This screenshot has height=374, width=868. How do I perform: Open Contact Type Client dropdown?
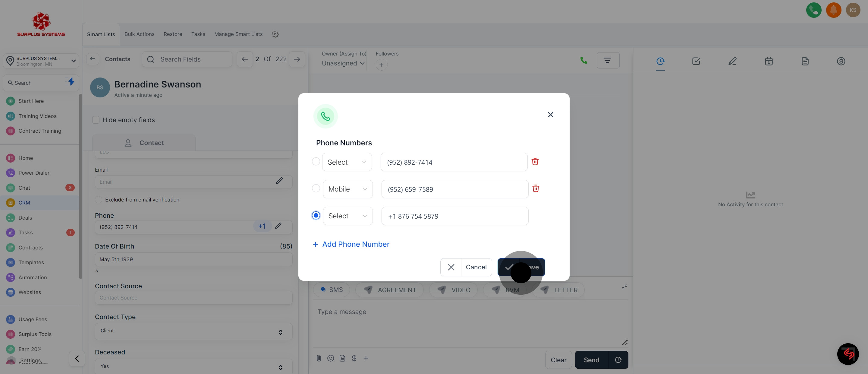[193, 331]
